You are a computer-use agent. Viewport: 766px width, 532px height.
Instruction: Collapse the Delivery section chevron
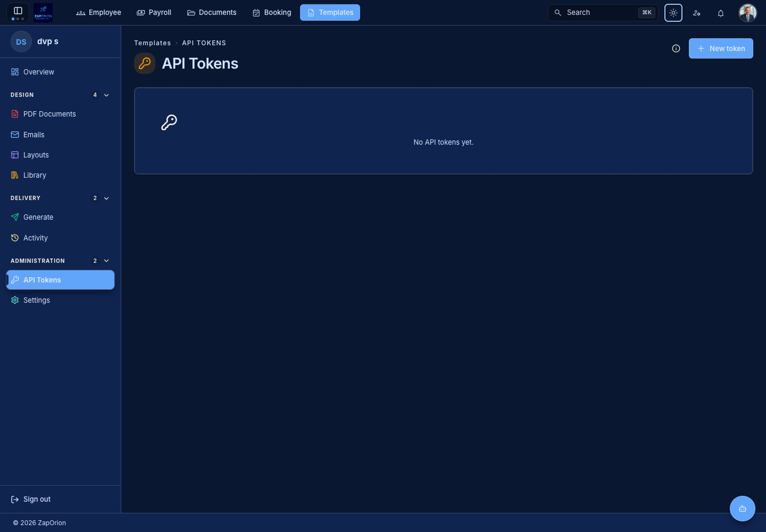(x=106, y=198)
